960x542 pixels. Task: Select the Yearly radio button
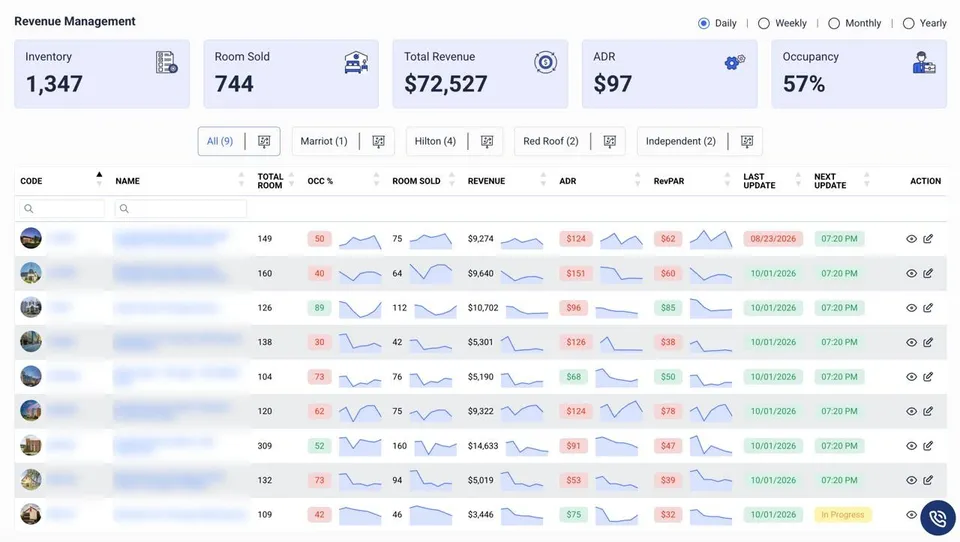coord(909,23)
